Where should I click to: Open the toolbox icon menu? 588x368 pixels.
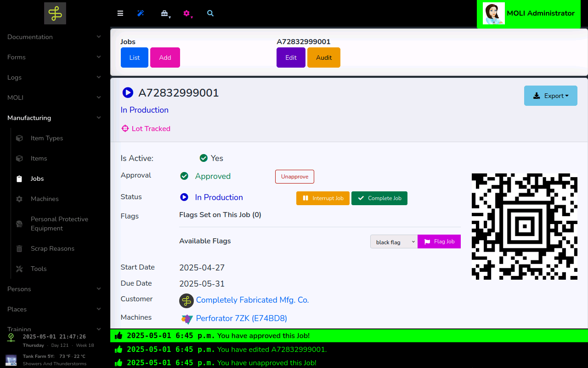tap(165, 14)
